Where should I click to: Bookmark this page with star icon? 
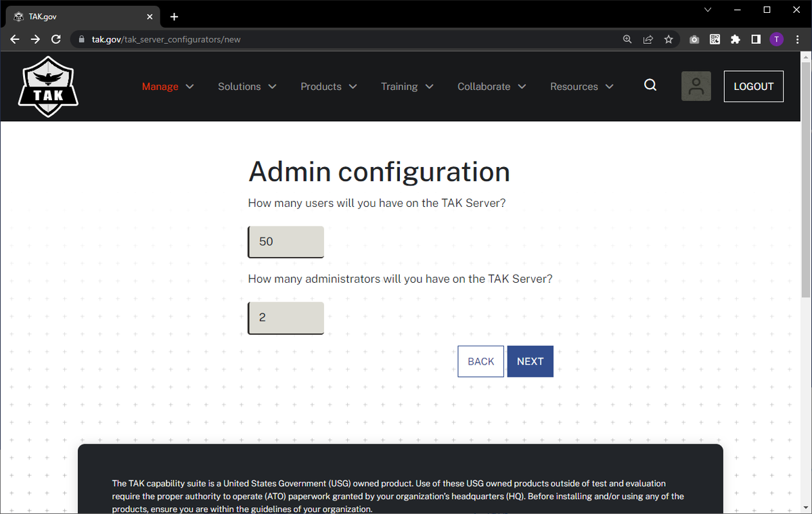point(669,39)
